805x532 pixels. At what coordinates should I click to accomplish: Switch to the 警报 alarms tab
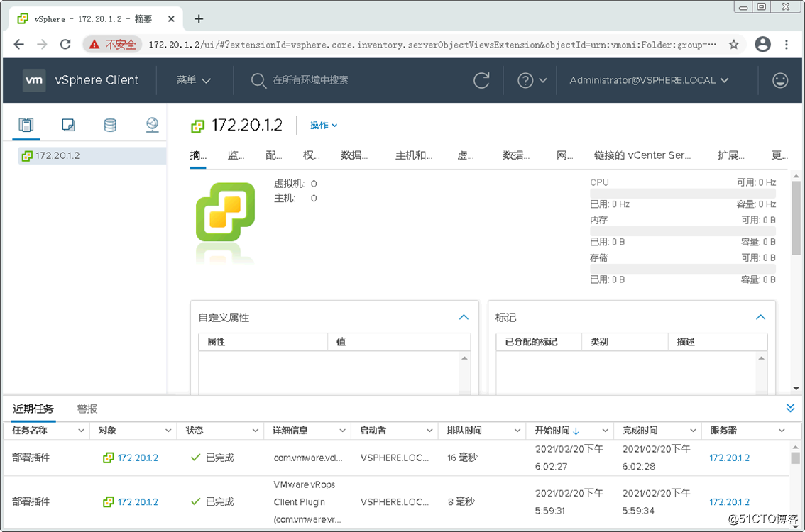[x=87, y=409]
